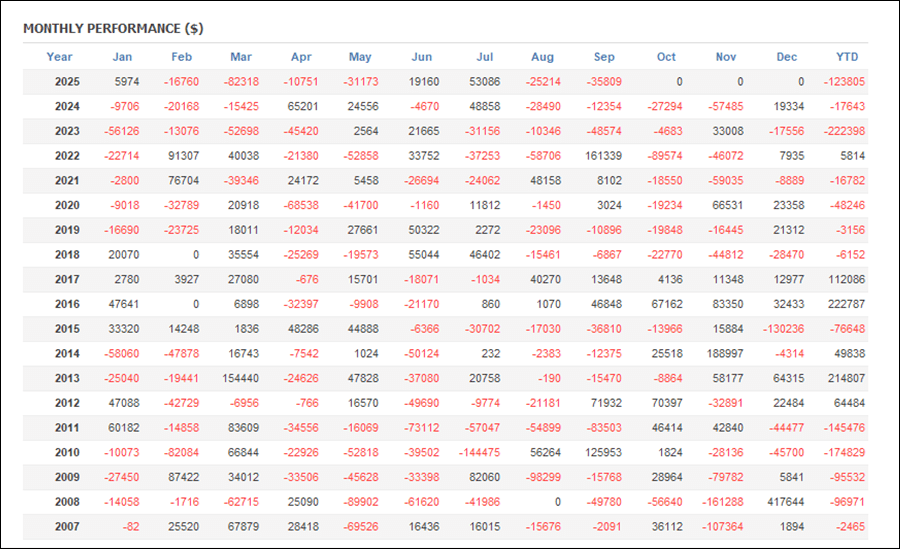Click the Monthly Performance ($) title
The width and height of the screenshot is (900, 549).
click(113, 28)
